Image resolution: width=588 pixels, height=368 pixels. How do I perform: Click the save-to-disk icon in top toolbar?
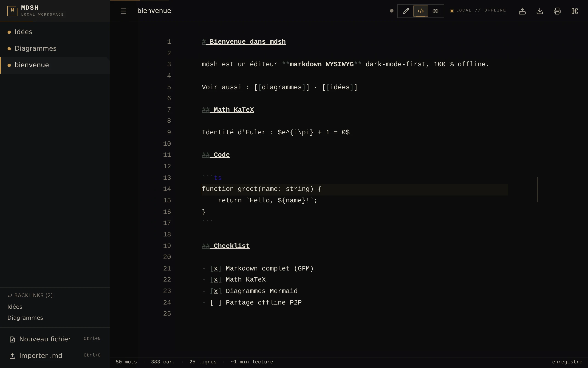[522, 11]
